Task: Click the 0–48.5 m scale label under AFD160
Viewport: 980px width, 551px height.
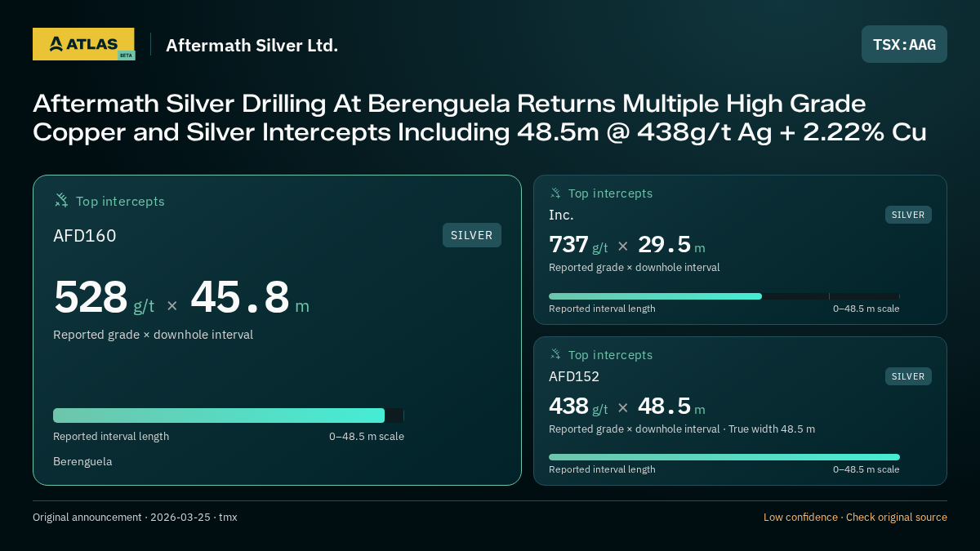Action: [x=367, y=437]
